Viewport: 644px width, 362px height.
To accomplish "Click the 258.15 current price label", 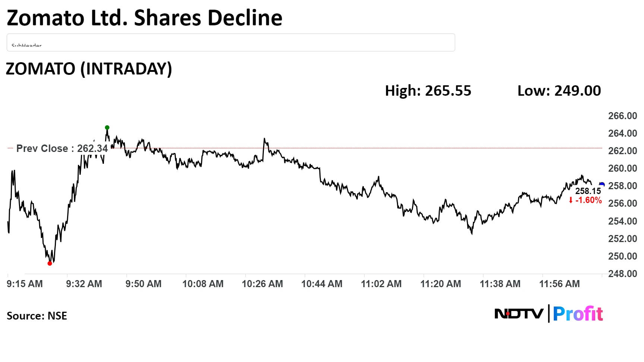I will tap(588, 191).
